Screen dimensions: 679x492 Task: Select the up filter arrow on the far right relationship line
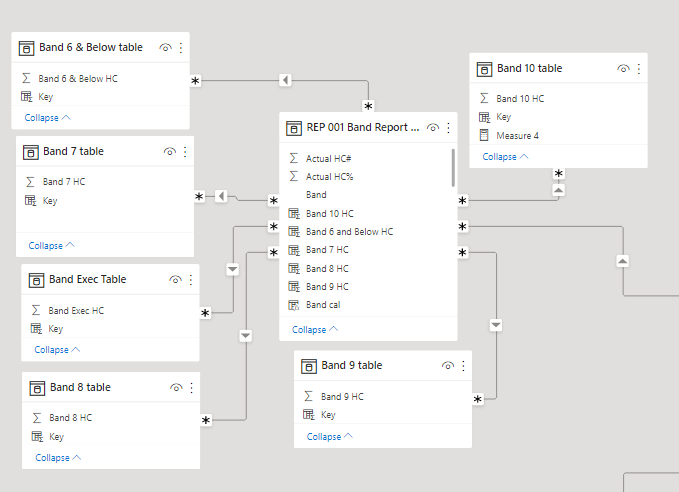[x=623, y=261]
